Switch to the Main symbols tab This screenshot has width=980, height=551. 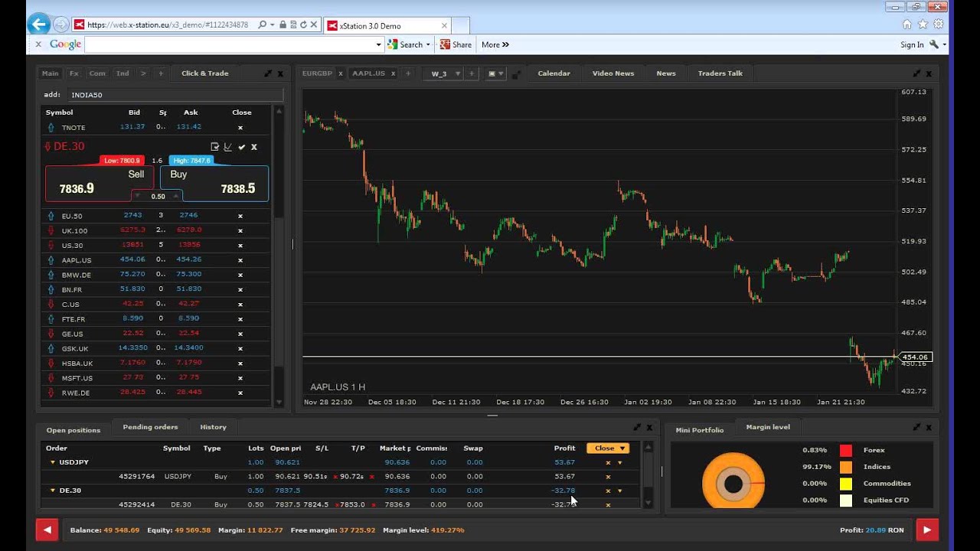[x=50, y=73]
